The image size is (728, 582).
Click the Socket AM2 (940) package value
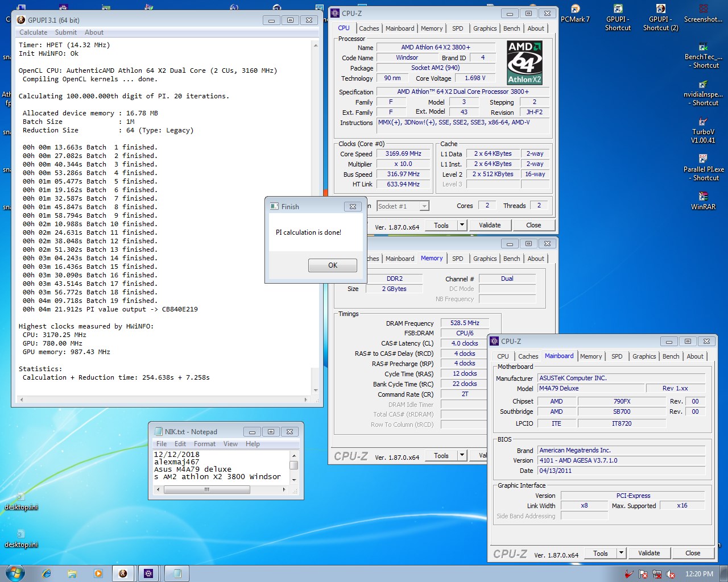coord(435,68)
